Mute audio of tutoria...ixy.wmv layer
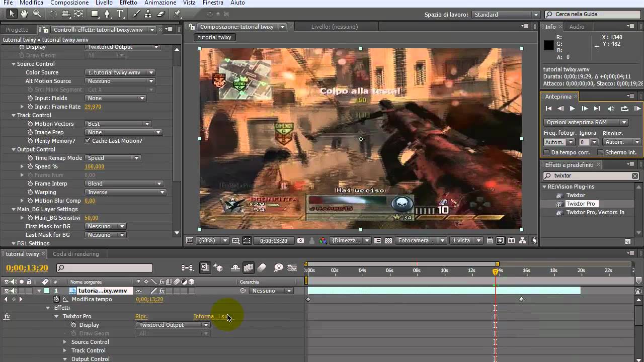The image size is (644, 362). pyautogui.click(x=14, y=291)
